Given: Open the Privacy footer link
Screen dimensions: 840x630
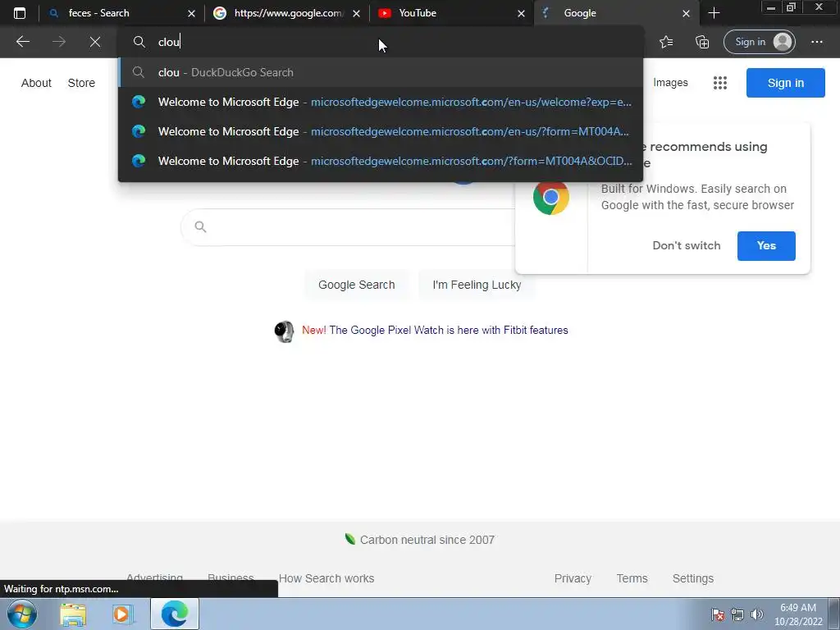Looking at the screenshot, I should [x=573, y=578].
